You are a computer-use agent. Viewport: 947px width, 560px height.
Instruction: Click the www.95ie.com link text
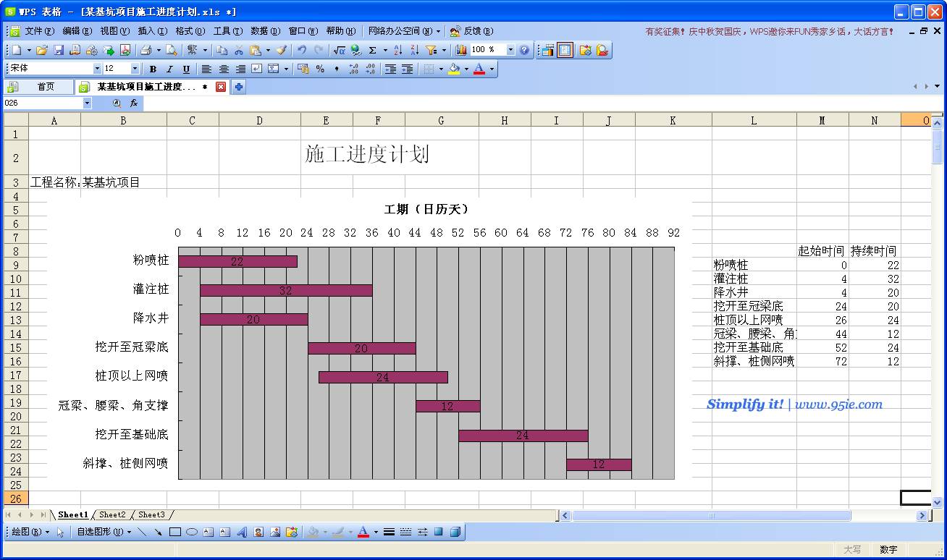[838, 404]
